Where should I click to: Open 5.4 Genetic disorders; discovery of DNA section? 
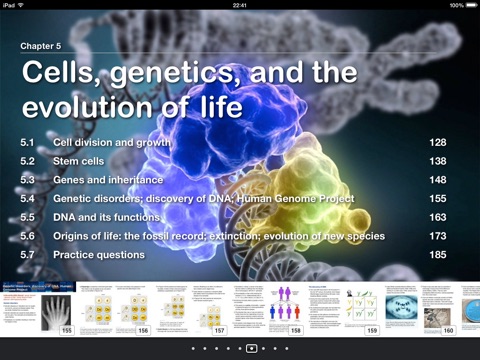pyautogui.click(x=233, y=199)
